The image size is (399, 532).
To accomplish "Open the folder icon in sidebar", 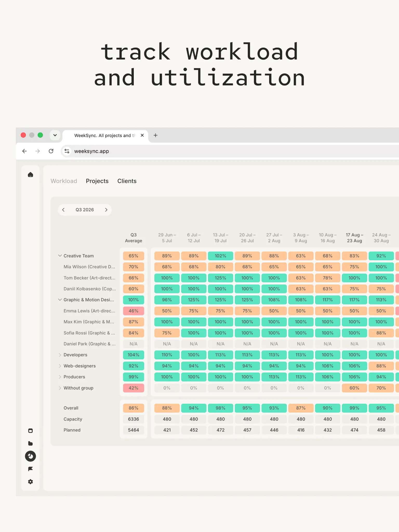I will coord(30,443).
